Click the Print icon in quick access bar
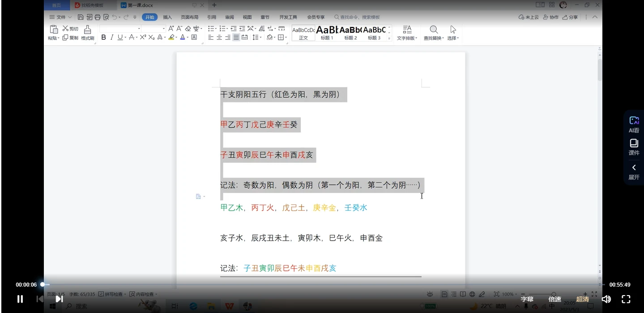 [98, 17]
